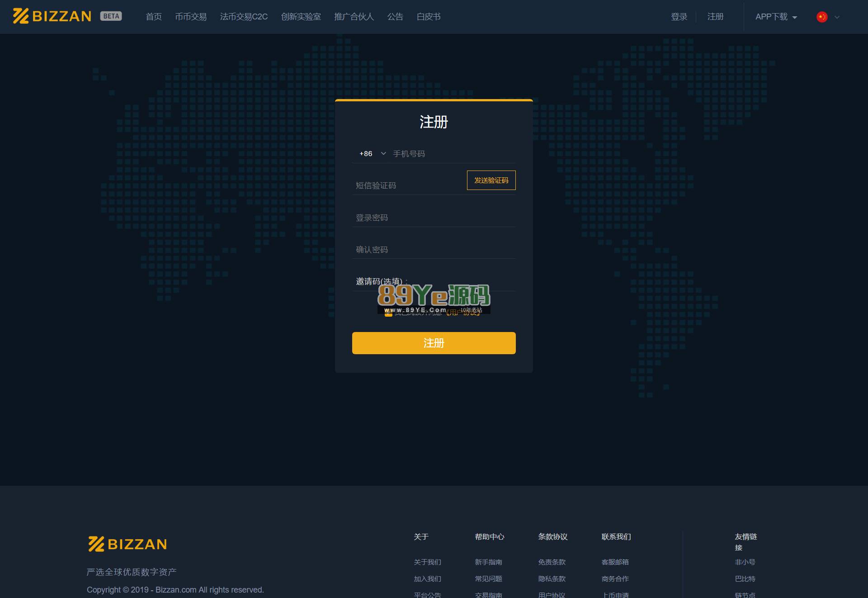This screenshot has height=598, width=868.
Task: Open the APP下载 dropdown
Action: 776,17
